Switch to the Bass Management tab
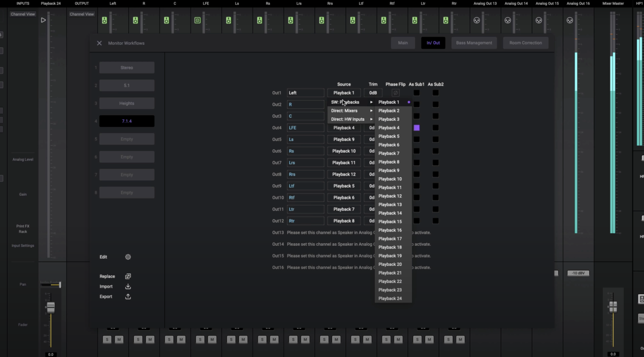This screenshot has width=644, height=357. [474, 43]
